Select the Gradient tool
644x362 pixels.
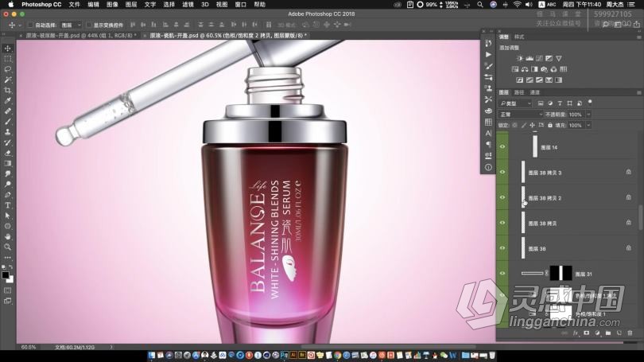pyautogui.click(x=7, y=164)
